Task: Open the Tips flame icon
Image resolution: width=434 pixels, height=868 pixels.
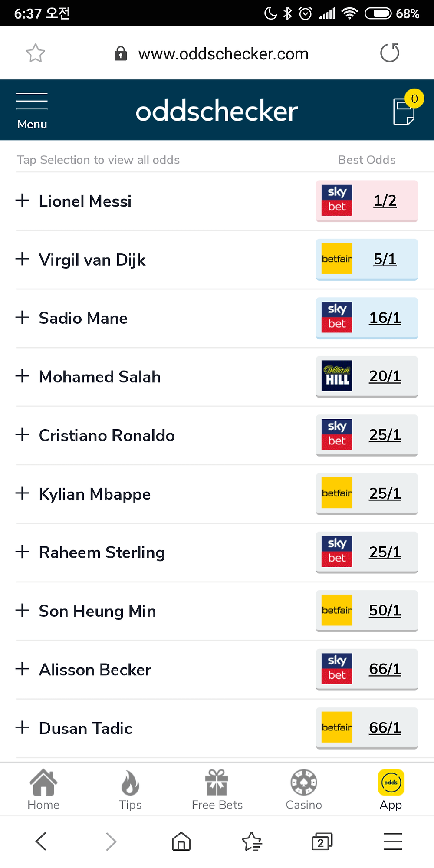Action: click(130, 790)
